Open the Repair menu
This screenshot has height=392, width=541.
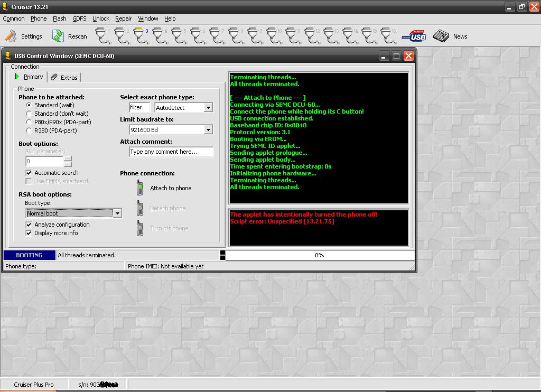[124, 18]
